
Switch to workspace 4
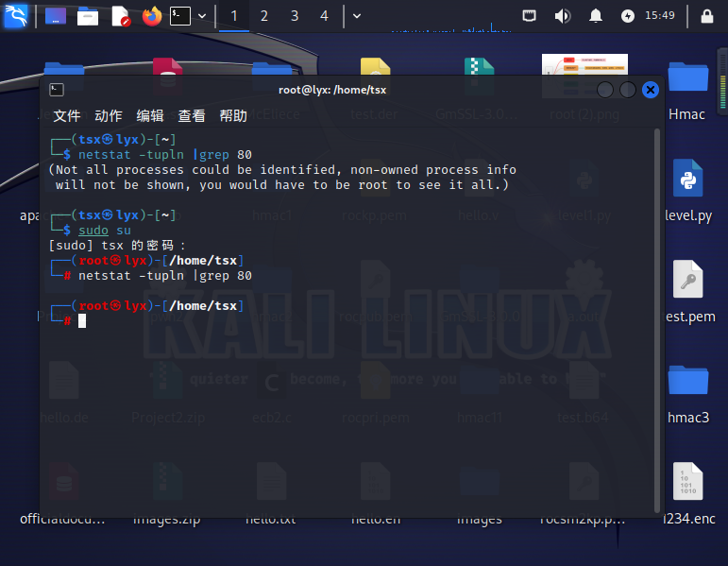click(324, 16)
